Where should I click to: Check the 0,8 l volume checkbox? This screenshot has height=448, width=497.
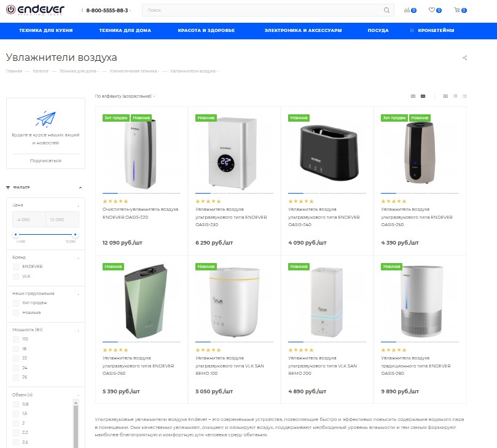point(16,404)
